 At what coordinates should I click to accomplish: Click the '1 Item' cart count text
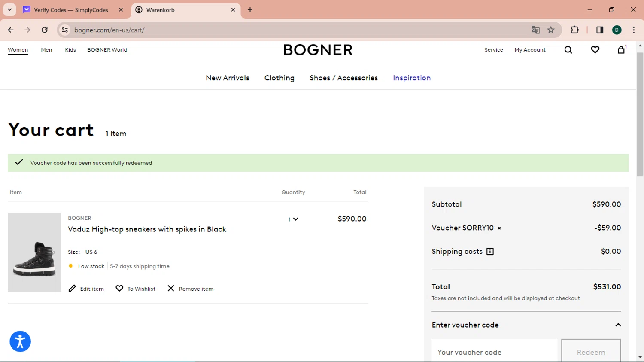point(116,134)
